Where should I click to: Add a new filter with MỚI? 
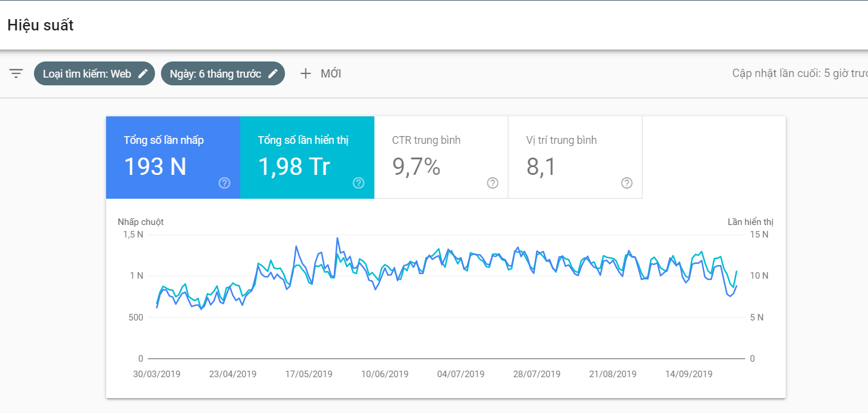point(330,74)
